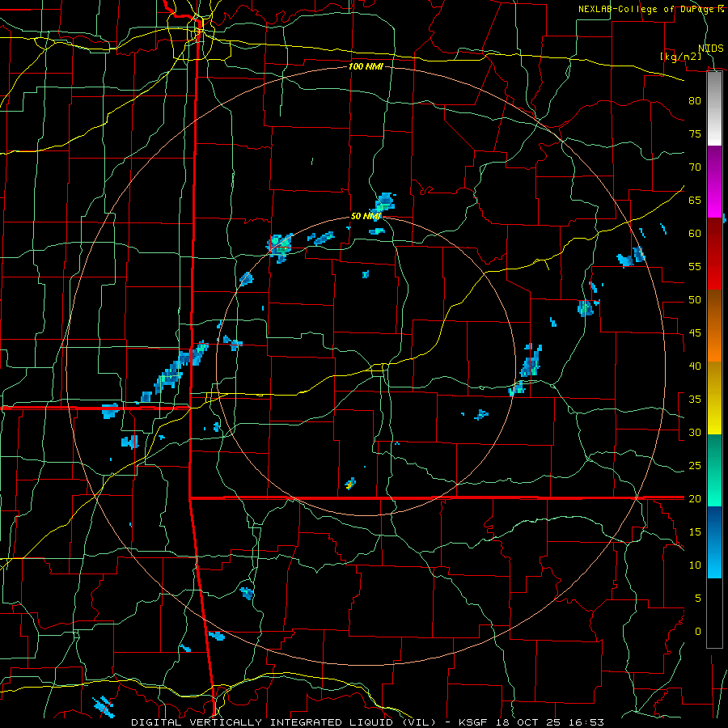Click the 25 value on the scale

695,465
